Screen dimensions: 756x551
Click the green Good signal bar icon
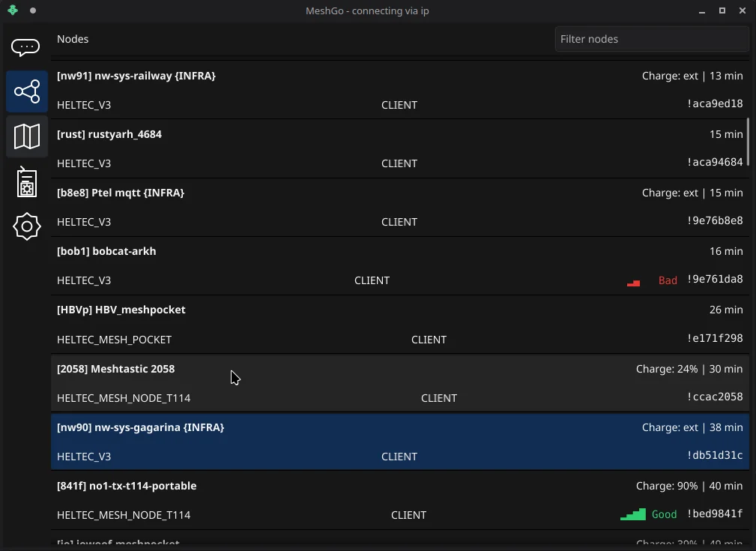[x=633, y=514]
